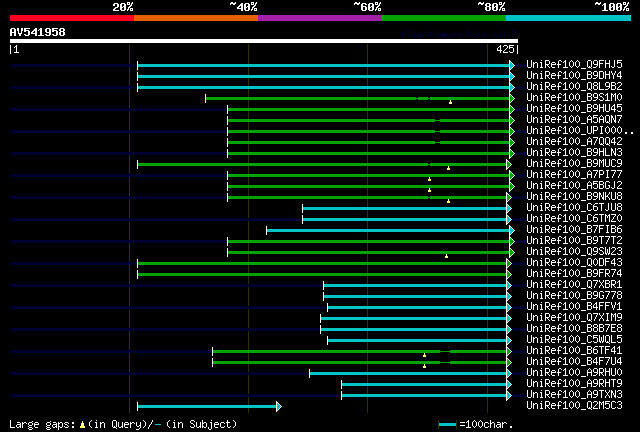
Task: Select hit label UniRef100_Q0DF43
Action: point(574,263)
